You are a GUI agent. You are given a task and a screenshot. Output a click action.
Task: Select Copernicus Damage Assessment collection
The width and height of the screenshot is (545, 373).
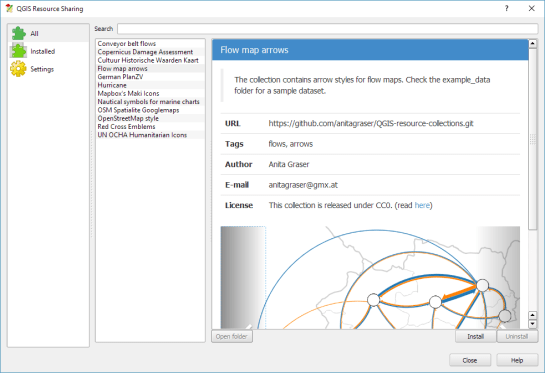tap(150, 52)
